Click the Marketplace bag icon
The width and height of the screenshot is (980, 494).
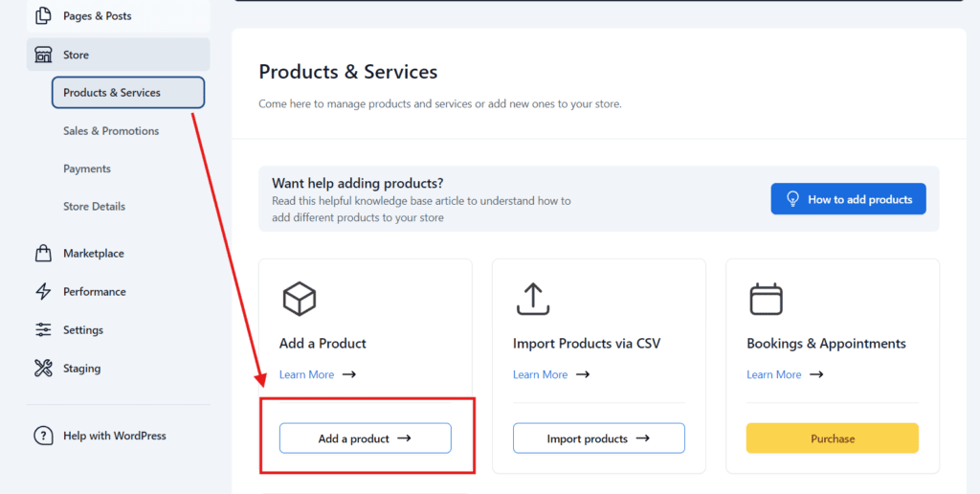pos(43,254)
